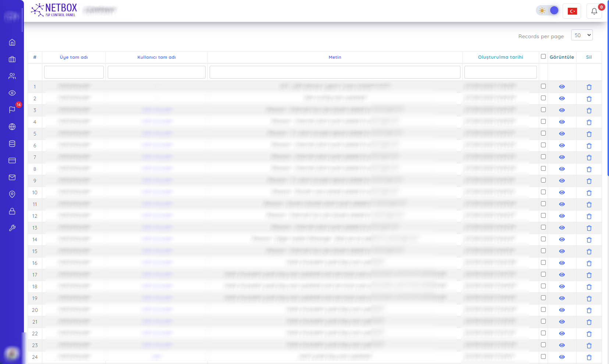Open the Records per page dropdown
Screen dimensions: 609x364
pos(581,35)
